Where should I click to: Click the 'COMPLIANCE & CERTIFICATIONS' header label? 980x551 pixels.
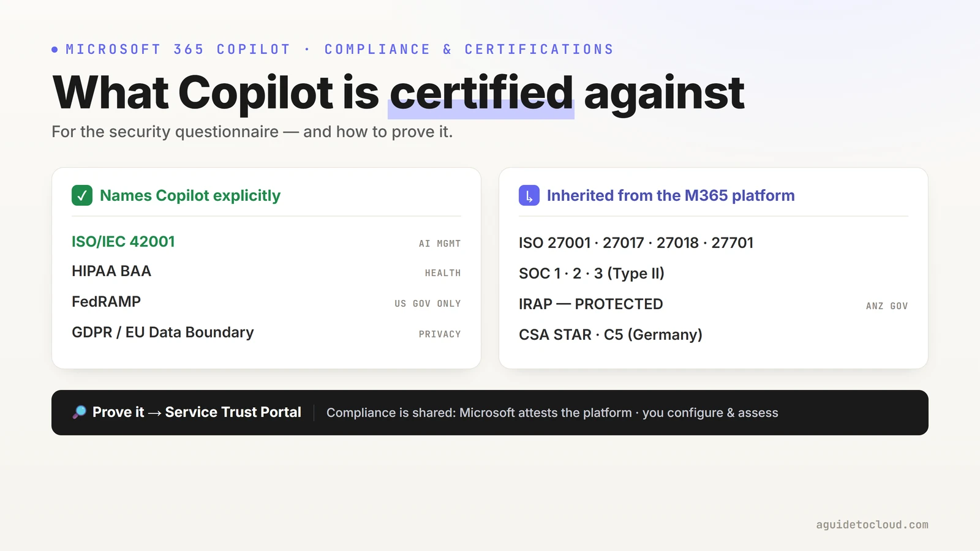pos(469,50)
